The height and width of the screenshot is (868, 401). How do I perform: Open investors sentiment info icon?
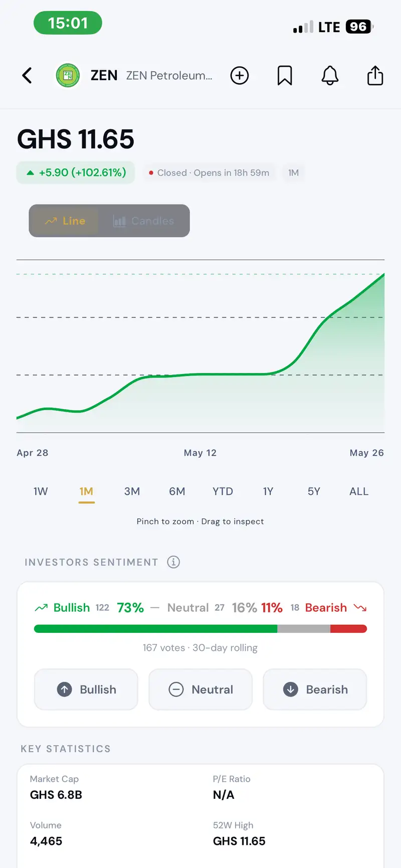173,562
